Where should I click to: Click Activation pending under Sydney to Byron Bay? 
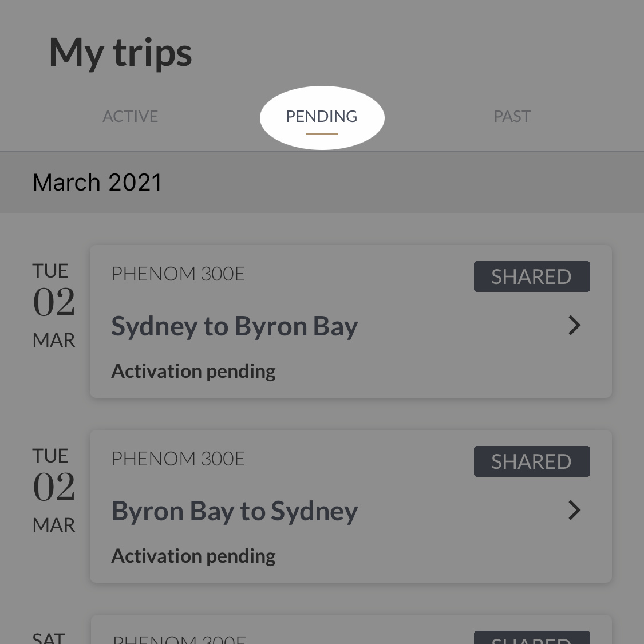pos(193,372)
